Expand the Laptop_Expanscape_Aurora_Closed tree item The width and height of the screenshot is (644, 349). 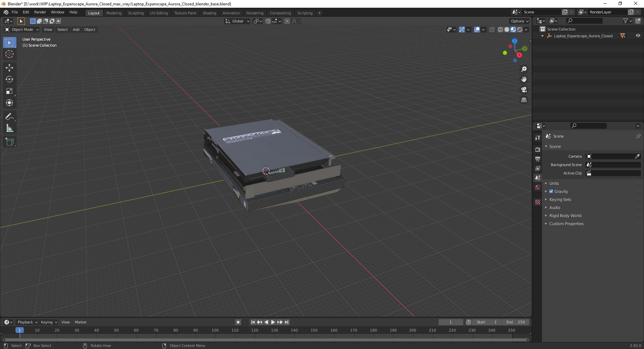point(543,36)
